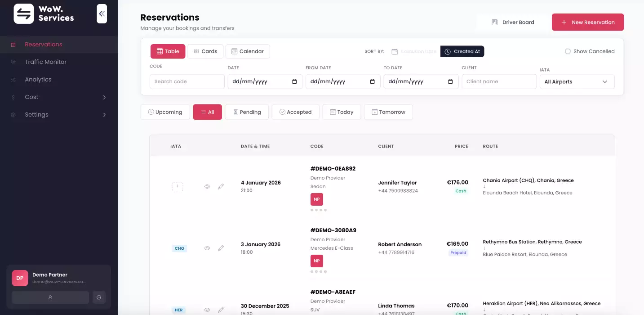Click eye icon for the CHQ reservation row
644x315 pixels.
point(207,248)
